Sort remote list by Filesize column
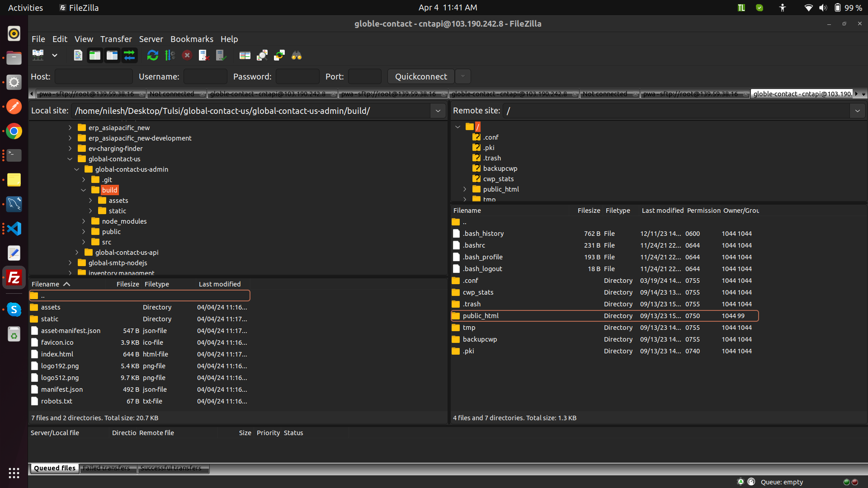Viewport: 868px width, 488px height. tap(588, 211)
